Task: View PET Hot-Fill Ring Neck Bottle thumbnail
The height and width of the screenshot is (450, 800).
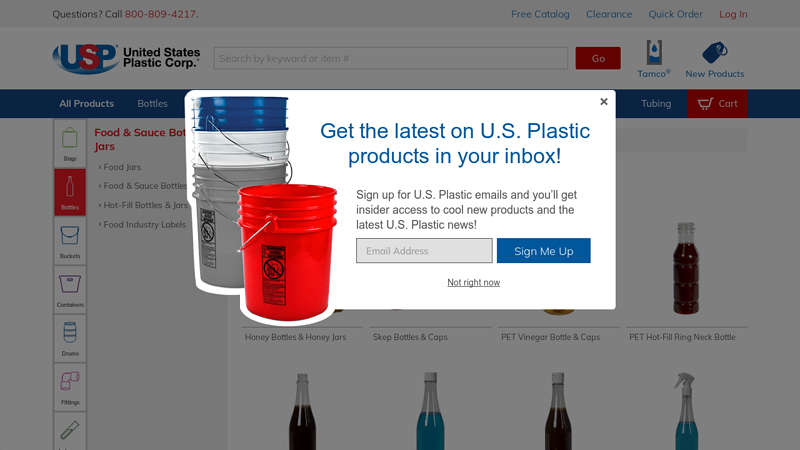Action: click(x=686, y=268)
